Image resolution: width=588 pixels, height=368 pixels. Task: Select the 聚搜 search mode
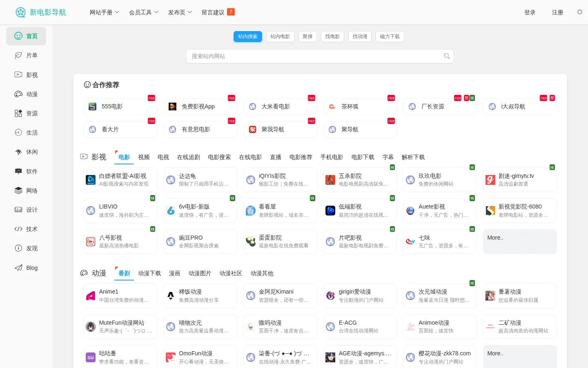308,36
